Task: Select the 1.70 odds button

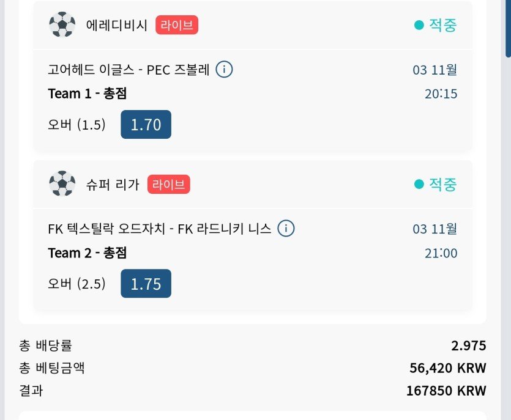Action: point(146,125)
